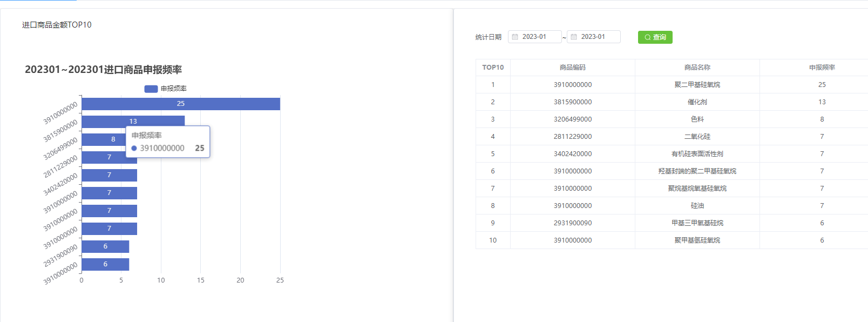Click the calendar icon in the start date field
Viewport: 868px width, 322px height.
coord(515,37)
